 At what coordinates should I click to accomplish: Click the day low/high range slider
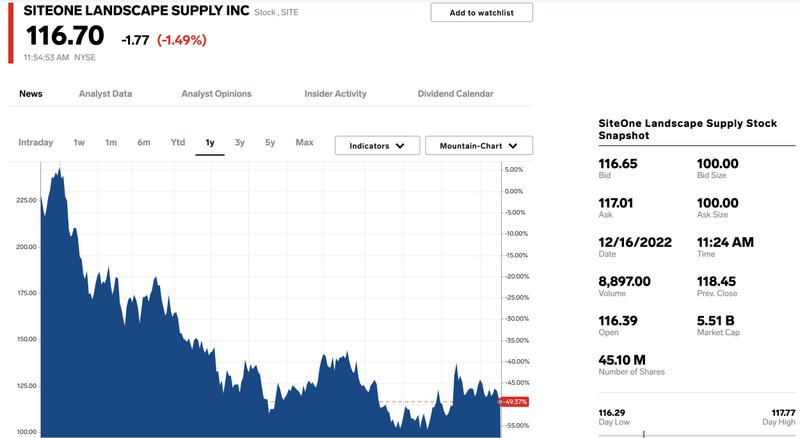pyautogui.click(x=696, y=435)
